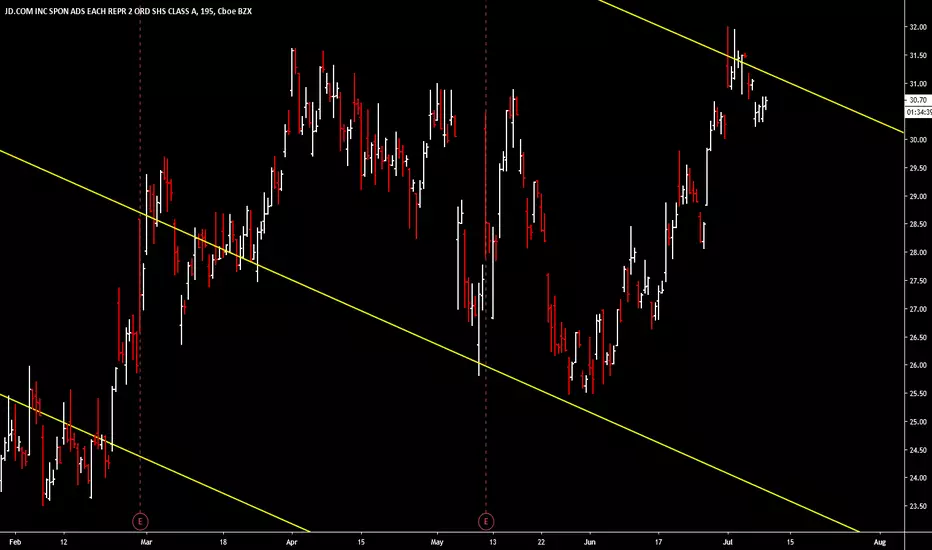Click the May earnings E marker
This screenshot has height=550, width=932.
486,521
